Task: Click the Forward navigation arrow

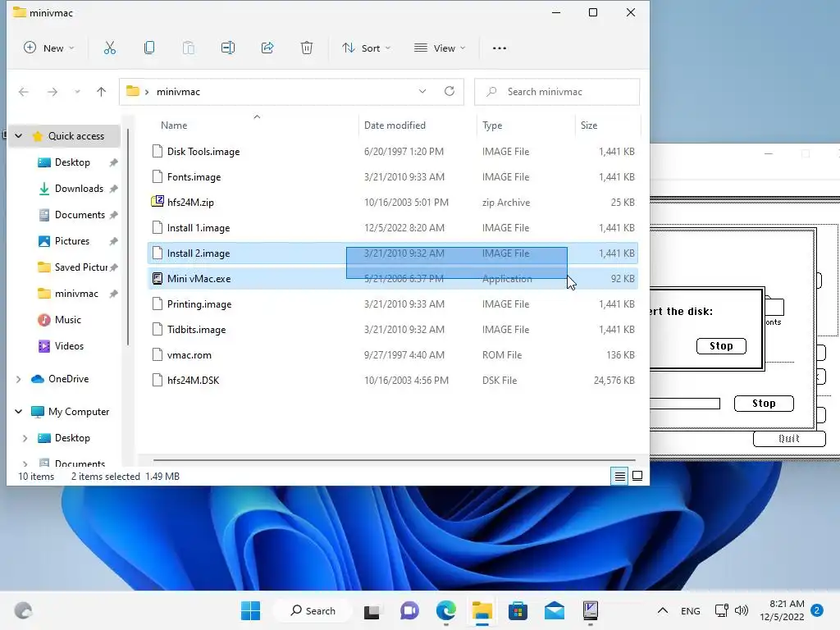Action: click(52, 92)
